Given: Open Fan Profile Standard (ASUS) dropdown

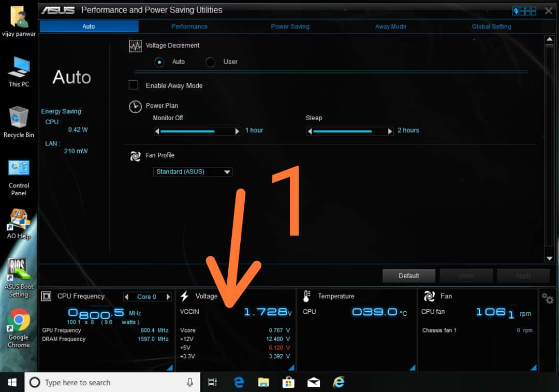Looking at the screenshot, I should point(193,172).
